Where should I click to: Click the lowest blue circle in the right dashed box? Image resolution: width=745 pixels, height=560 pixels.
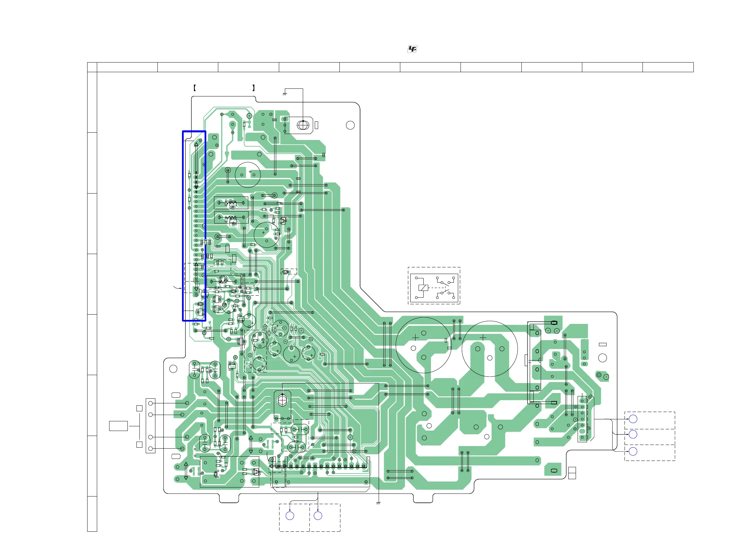633,451
